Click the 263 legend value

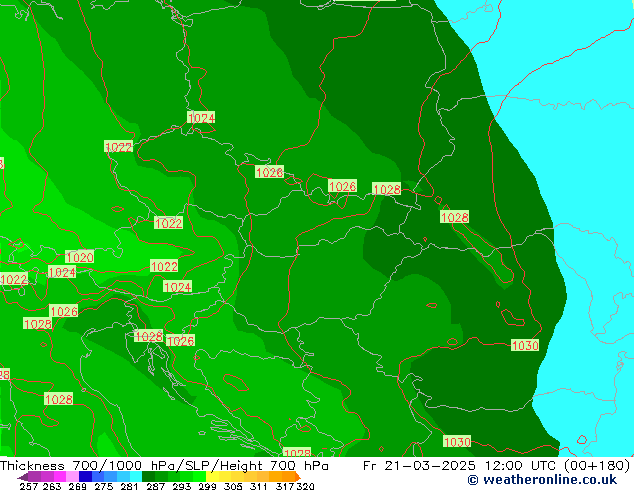click(52, 486)
